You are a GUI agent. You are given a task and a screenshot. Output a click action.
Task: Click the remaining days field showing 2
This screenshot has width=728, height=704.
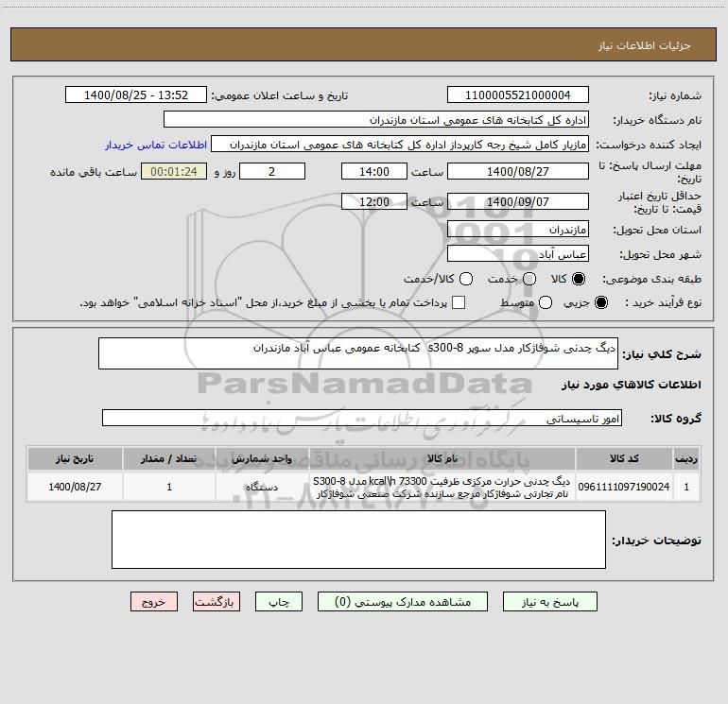tap(272, 171)
